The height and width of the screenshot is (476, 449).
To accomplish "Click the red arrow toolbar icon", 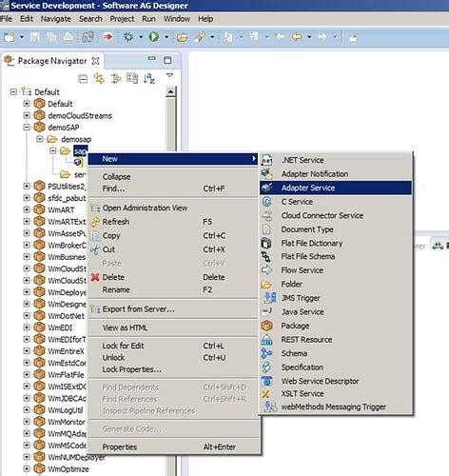I will coord(107,37).
